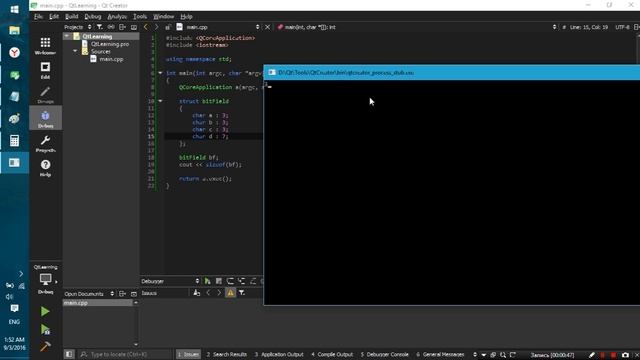
Task: Close the main.cpp document
Action: [267, 27]
